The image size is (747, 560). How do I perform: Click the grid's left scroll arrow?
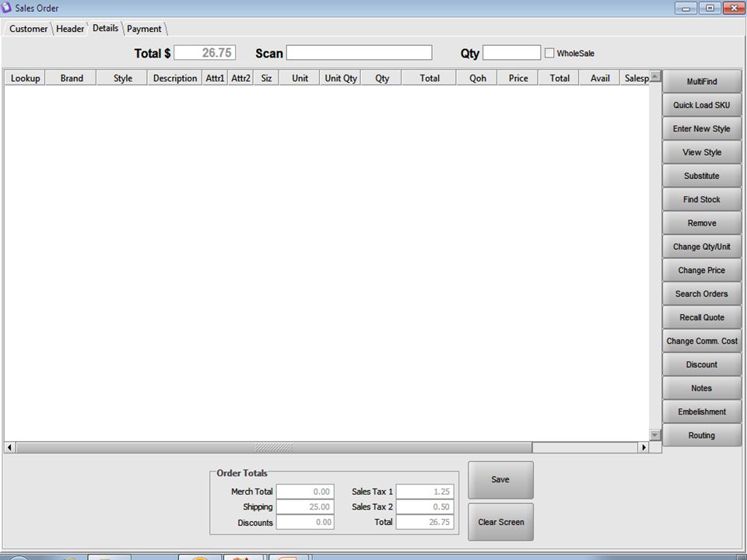(9, 447)
